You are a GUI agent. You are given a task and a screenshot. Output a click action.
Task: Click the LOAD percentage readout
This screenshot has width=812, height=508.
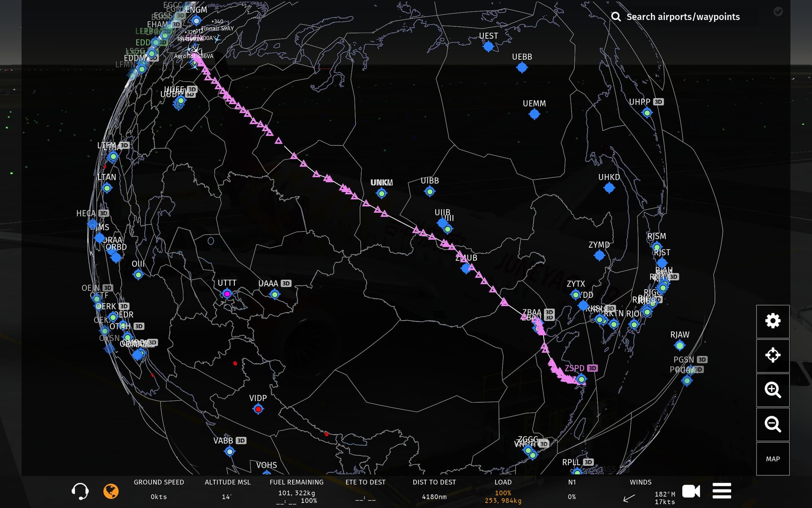tap(503, 493)
